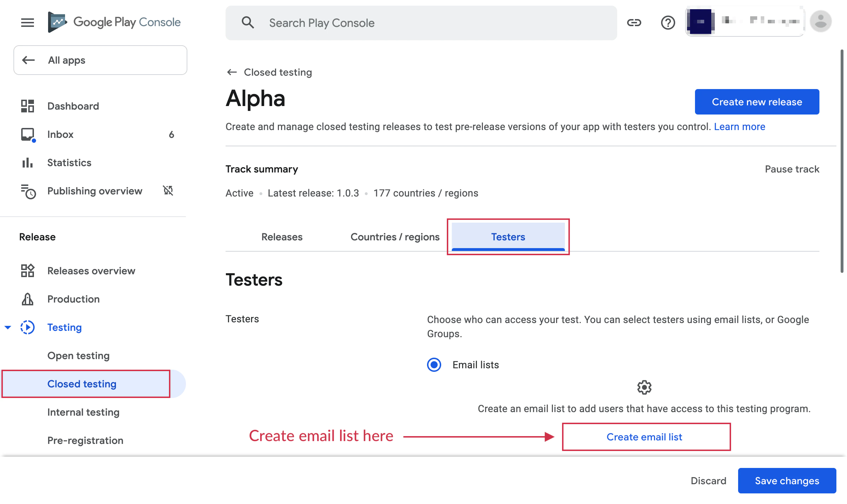847x504 pixels.
Task: Open the copy link tool
Action: tap(634, 23)
